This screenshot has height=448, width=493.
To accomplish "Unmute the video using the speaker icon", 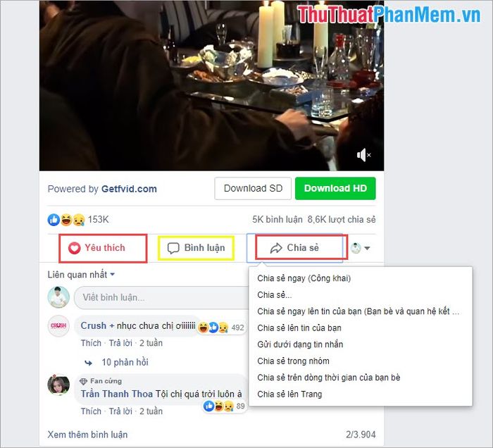I will 364,155.
